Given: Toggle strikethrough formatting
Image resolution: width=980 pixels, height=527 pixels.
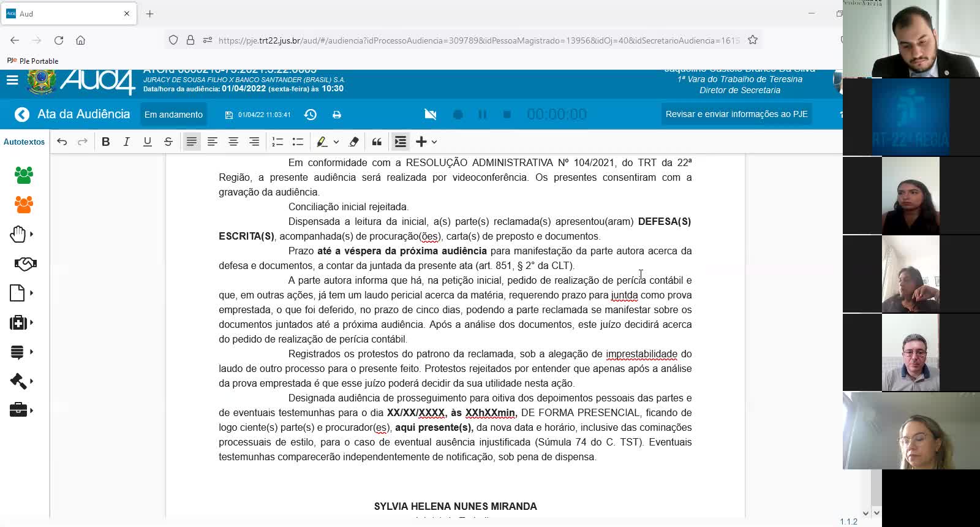Looking at the screenshot, I should click(168, 142).
